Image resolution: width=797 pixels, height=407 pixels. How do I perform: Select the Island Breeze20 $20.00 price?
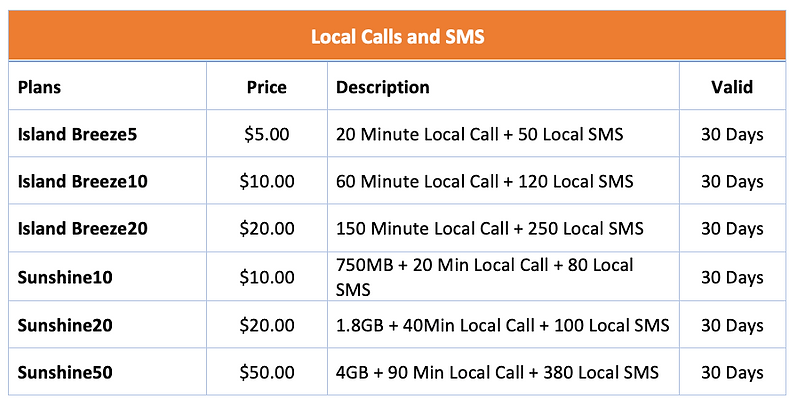click(x=267, y=228)
